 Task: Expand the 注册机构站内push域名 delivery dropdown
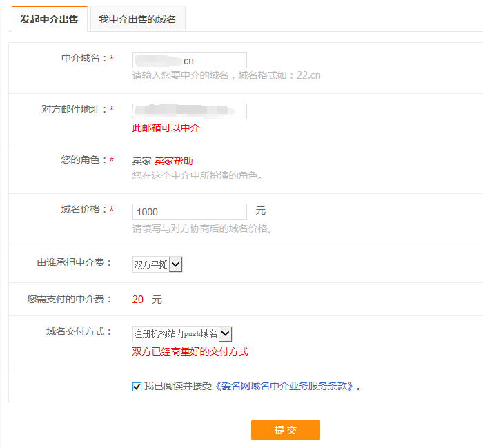tap(182, 334)
